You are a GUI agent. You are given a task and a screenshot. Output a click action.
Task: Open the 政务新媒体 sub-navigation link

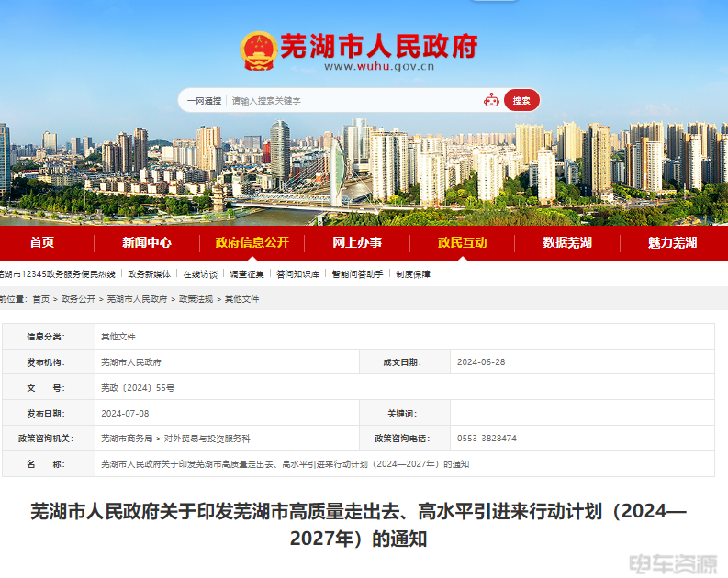tap(149, 274)
